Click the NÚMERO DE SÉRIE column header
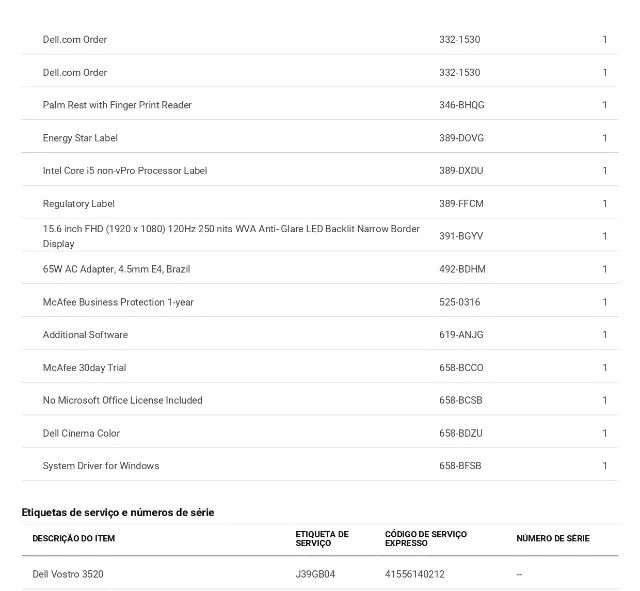Screen dimensions: 640x591 (x=553, y=538)
